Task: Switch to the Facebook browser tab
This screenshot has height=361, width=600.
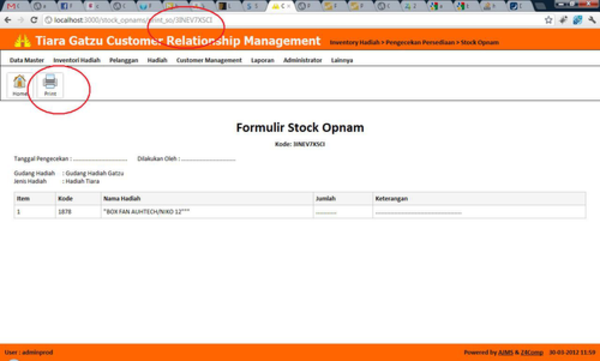Action: click(68, 6)
